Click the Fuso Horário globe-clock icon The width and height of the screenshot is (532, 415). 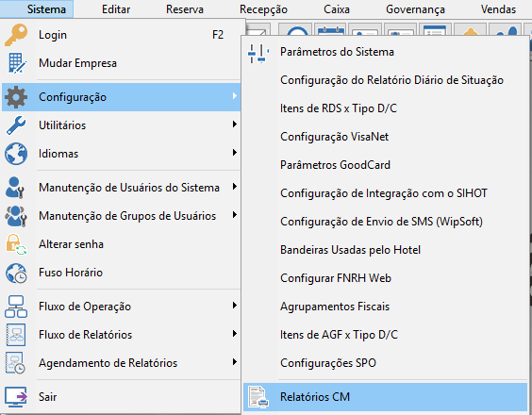coord(16,273)
